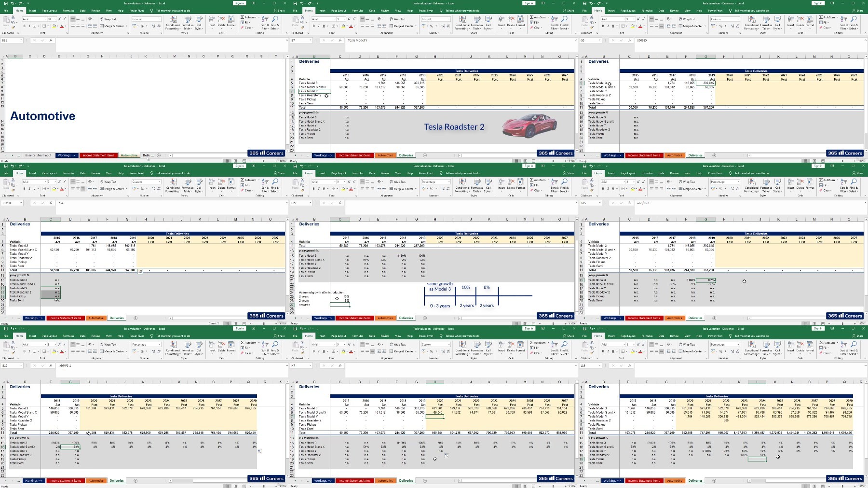Click Fill Color bucket in B31 window
868x488 pixels.
click(x=54, y=26)
